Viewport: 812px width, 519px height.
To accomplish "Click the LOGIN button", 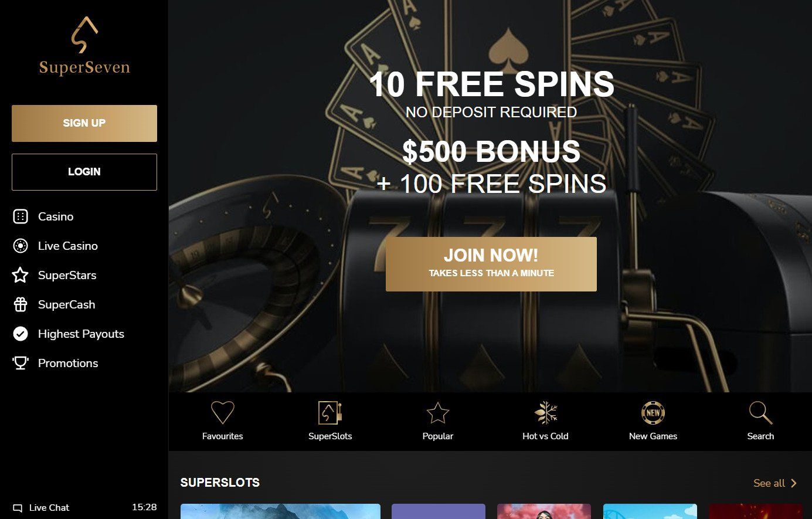I will (84, 172).
